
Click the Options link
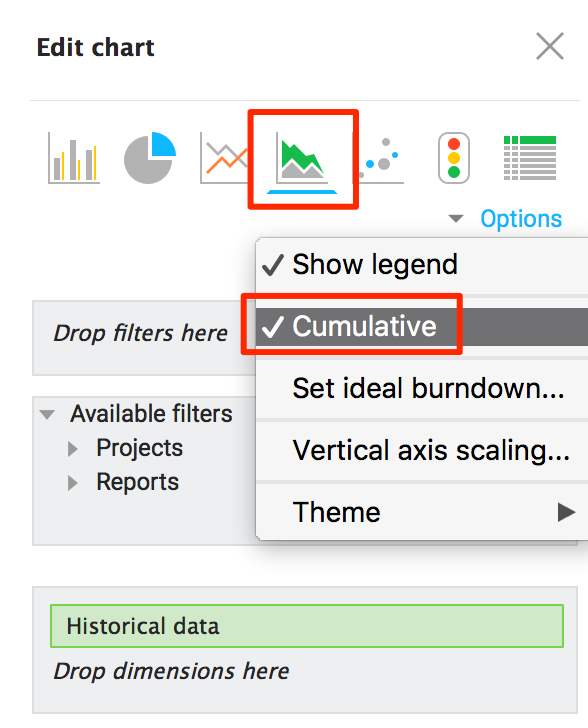coord(521,219)
